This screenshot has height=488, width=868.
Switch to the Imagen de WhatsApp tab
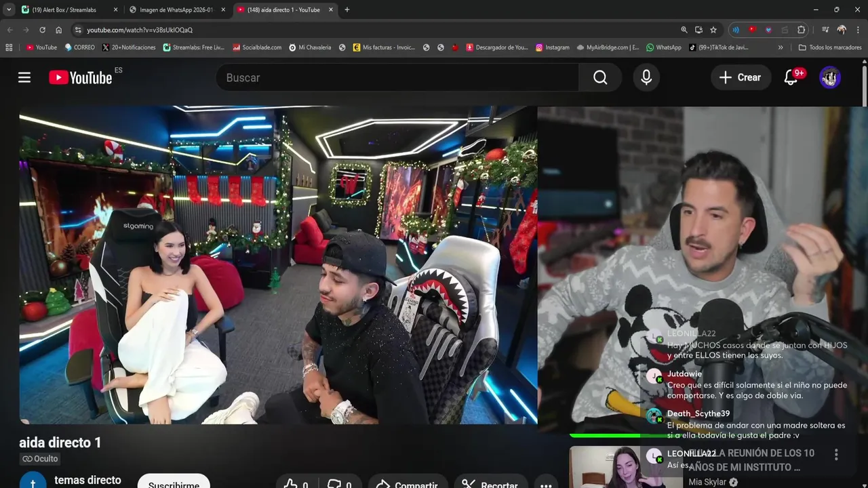(x=176, y=9)
